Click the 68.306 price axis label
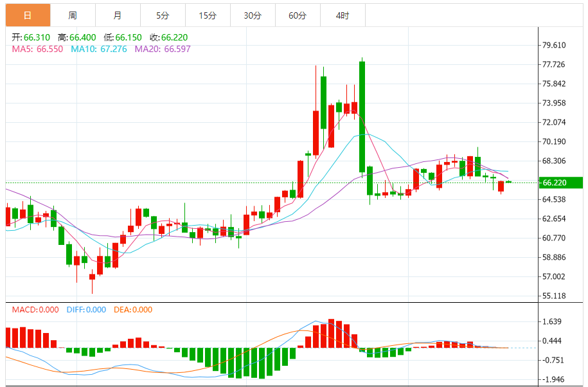The image size is (588, 387). click(554, 161)
